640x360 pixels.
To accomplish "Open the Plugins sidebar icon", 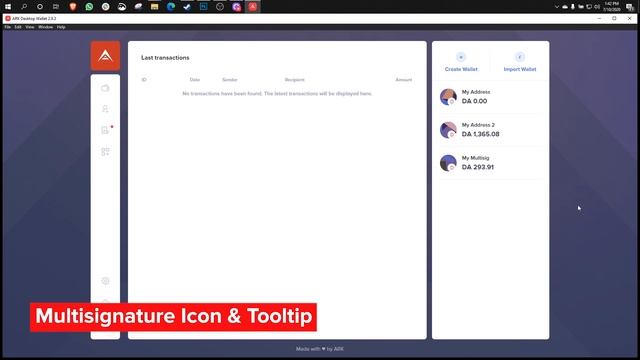I will (105, 152).
